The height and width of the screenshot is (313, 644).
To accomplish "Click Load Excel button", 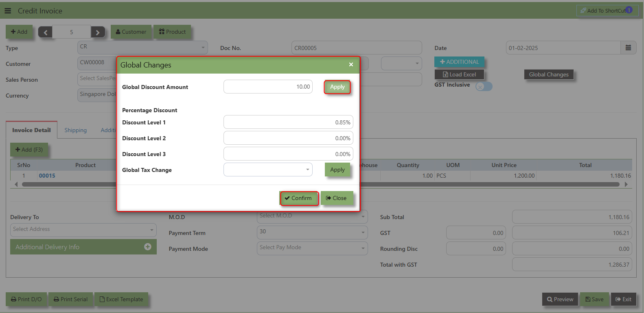I will pyautogui.click(x=459, y=74).
